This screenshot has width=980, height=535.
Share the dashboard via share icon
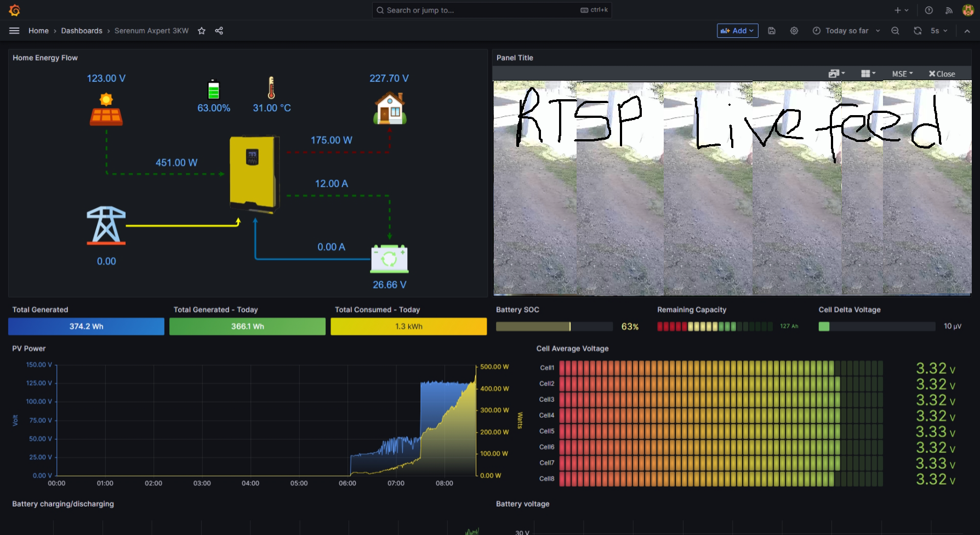click(219, 31)
